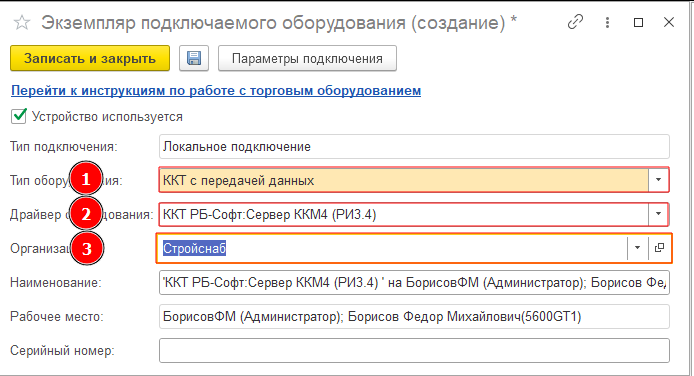Click the Рабочее место label
Image resolution: width=694 pixels, height=376 pixels.
(57, 317)
